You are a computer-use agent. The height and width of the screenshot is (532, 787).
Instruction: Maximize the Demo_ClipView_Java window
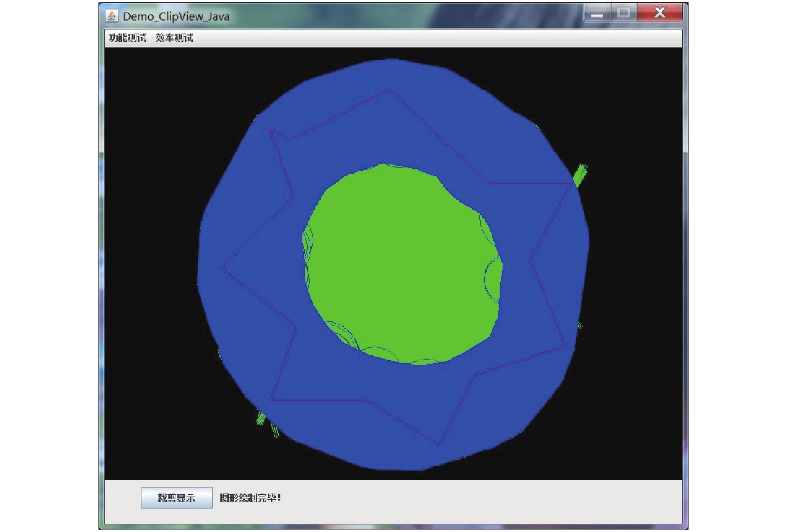(624, 13)
